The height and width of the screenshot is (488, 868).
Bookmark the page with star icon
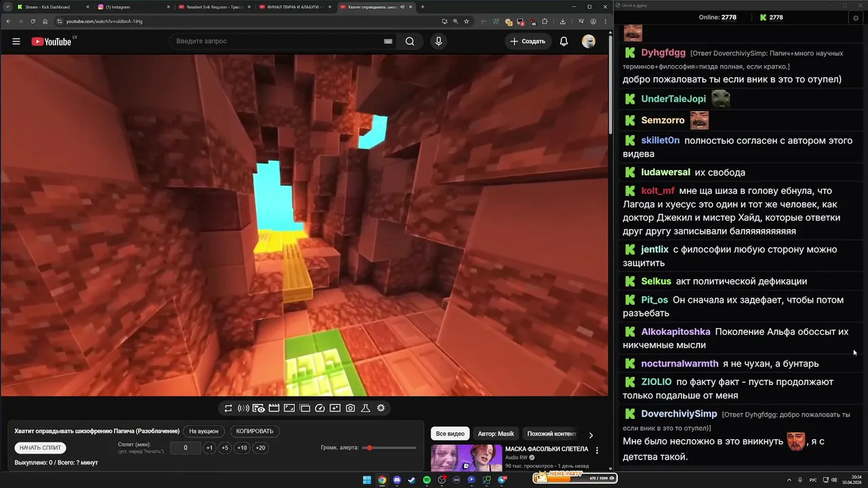point(467,21)
